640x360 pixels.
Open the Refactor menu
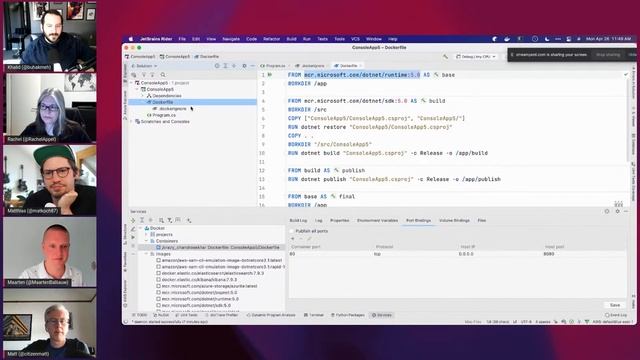click(271, 39)
